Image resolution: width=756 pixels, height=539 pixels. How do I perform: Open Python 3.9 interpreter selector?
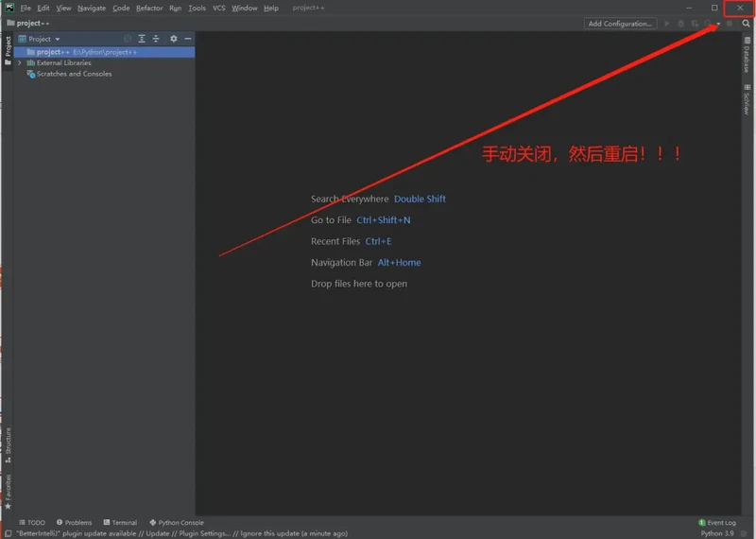(717, 533)
